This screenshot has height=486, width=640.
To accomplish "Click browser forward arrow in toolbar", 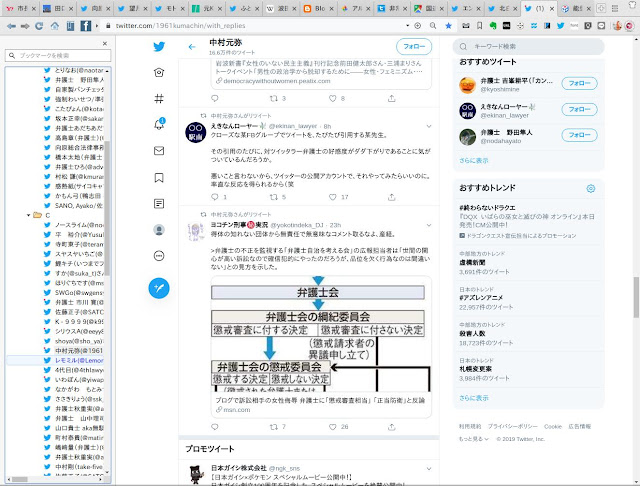I will (x=25, y=26).
